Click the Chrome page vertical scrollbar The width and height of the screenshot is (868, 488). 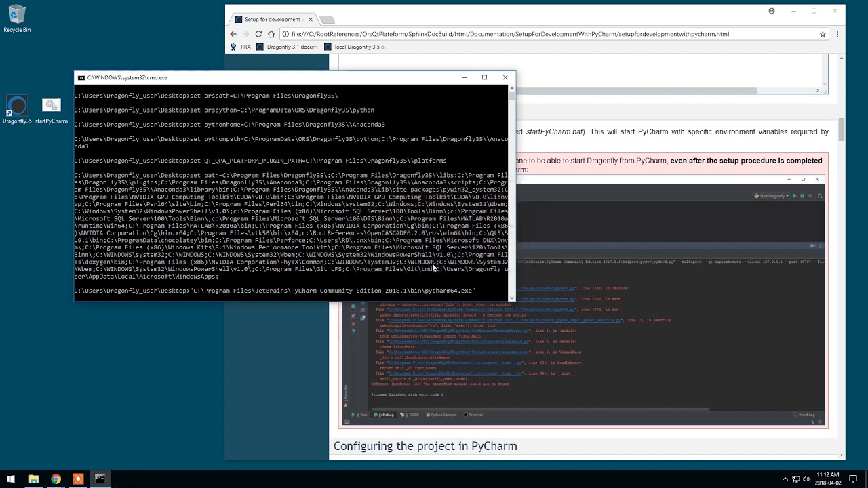tap(842, 257)
